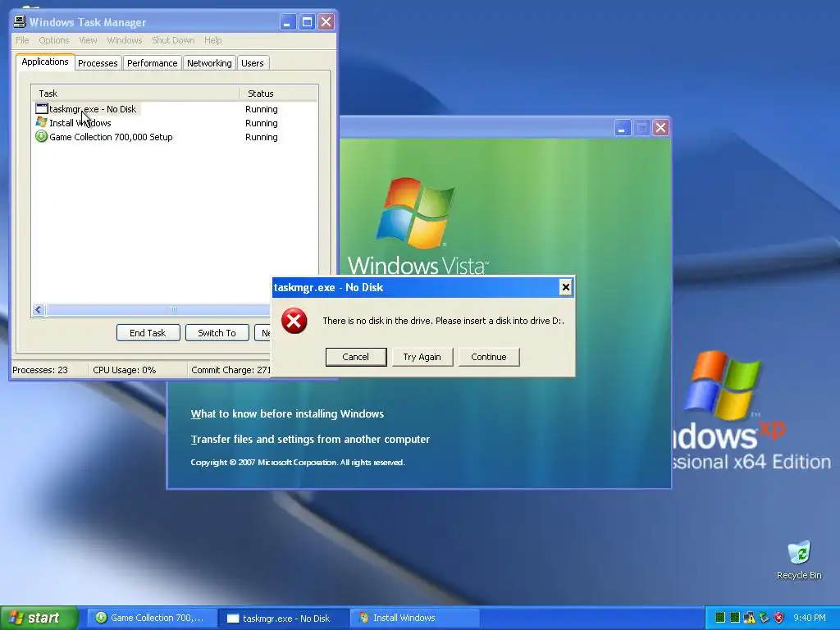Minimize the Windows Task Manager window
Image resolution: width=840 pixels, height=630 pixels.
pyautogui.click(x=288, y=22)
